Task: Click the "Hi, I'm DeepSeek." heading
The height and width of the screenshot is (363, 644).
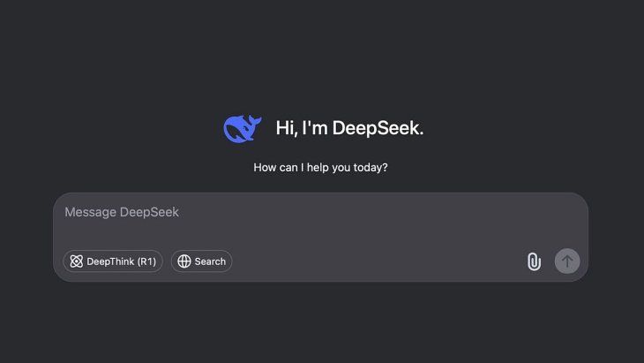Action: tap(349, 128)
